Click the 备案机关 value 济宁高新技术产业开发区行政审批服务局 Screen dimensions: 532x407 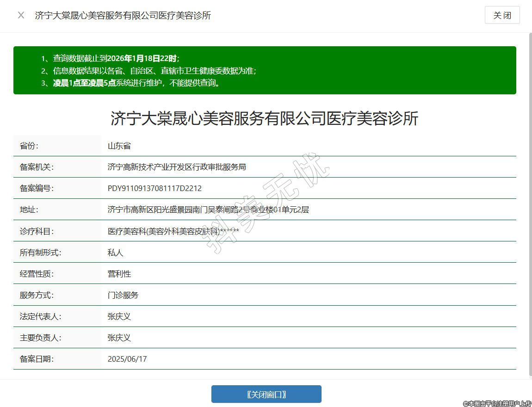177,167
